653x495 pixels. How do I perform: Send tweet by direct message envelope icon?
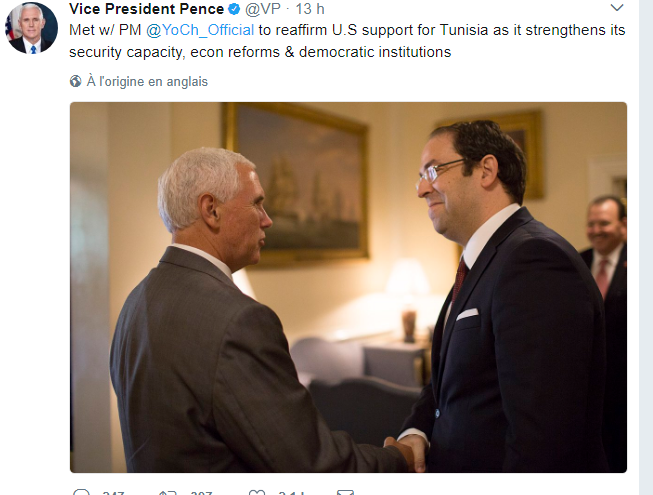click(x=345, y=493)
